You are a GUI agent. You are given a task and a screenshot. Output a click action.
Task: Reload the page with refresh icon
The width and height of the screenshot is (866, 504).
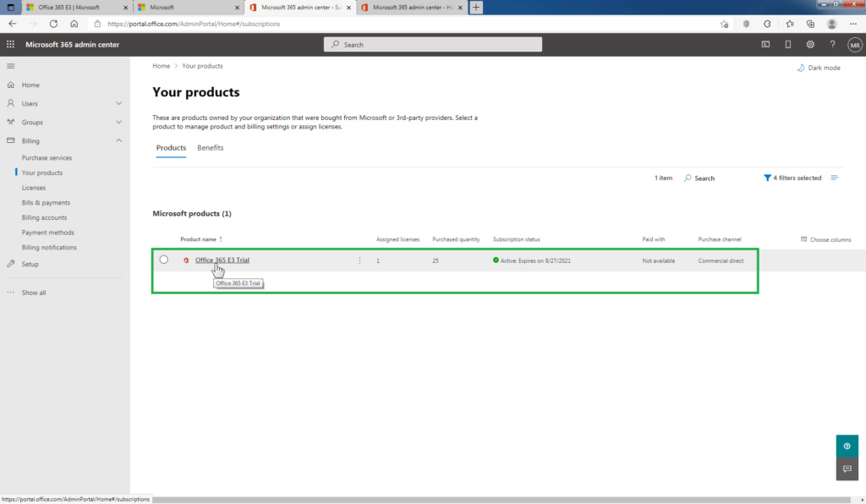coord(53,24)
